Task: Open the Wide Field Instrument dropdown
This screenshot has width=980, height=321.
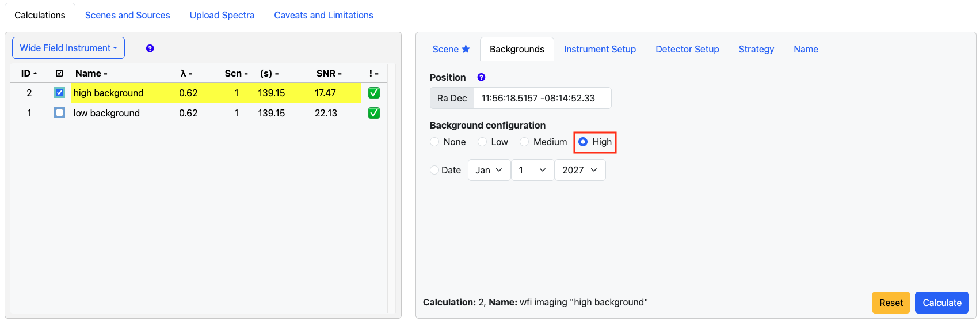Action: coord(68,48)
